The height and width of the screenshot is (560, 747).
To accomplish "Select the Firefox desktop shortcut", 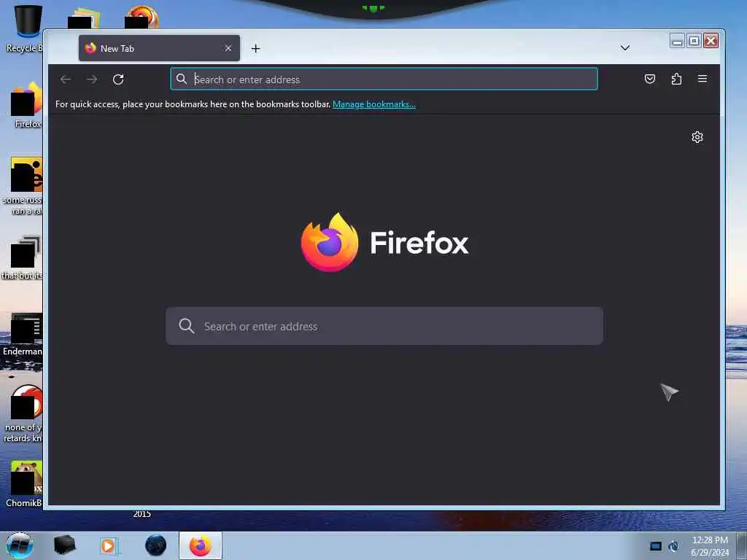I will pos(26,106).
